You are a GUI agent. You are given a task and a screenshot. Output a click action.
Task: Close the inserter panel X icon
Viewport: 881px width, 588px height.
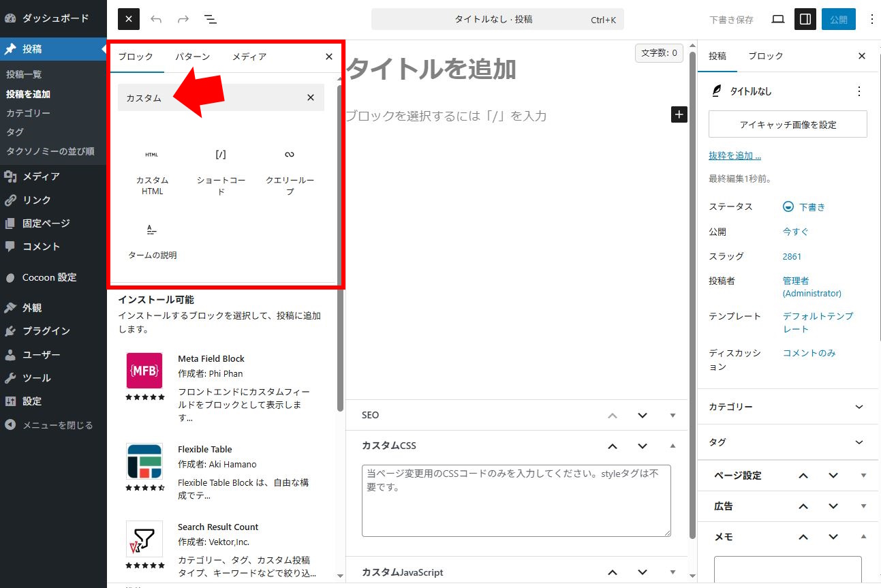tap(329, 57)
